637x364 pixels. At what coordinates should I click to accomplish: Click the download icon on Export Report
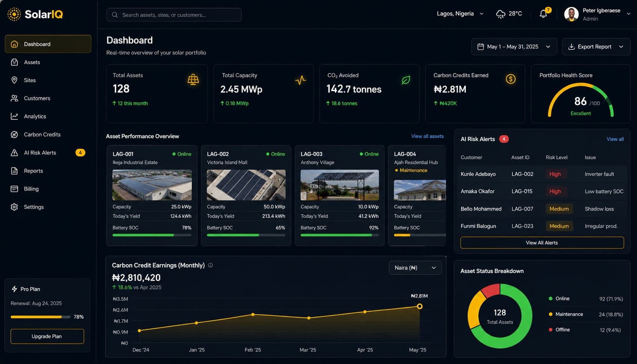pos(571,46)
